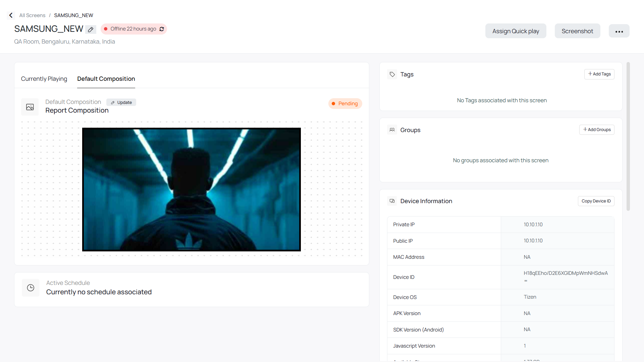Click the Pending status badge
This screenshot has width=644, height=362.
[345, 104]
